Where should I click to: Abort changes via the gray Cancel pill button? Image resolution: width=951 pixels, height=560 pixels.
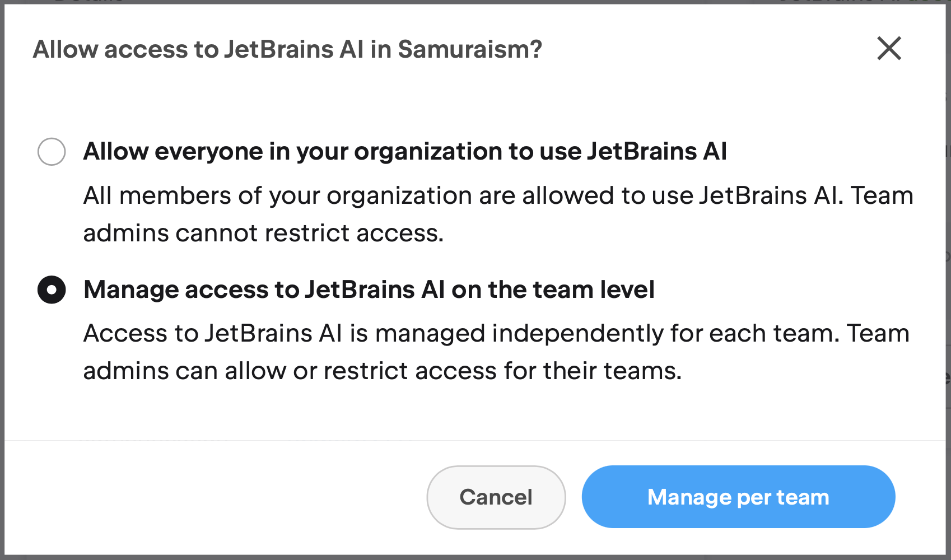click(496, 497)
